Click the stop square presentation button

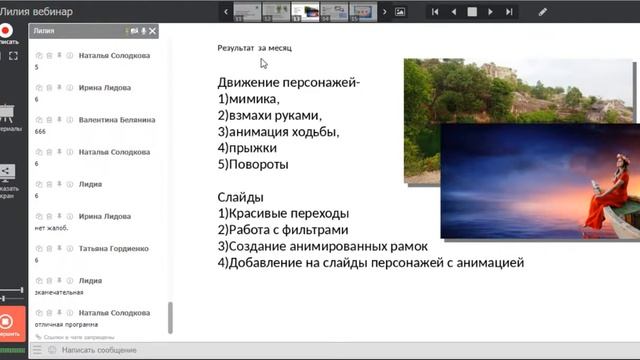(x=472, y=12)
